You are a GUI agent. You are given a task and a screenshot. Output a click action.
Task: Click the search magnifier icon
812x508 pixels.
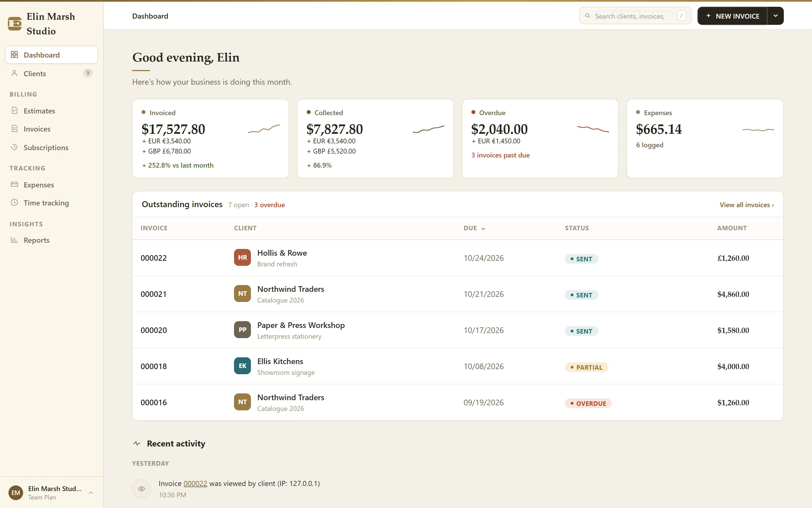(x=588, y=16)
